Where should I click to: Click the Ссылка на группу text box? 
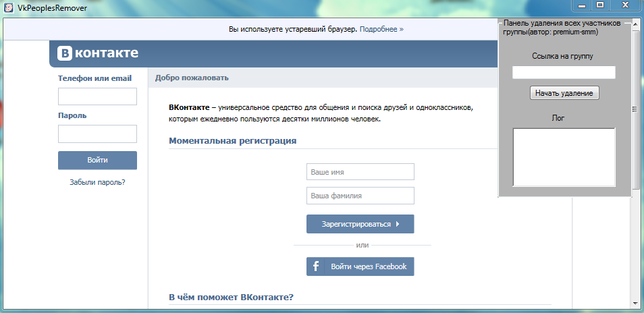564,73
